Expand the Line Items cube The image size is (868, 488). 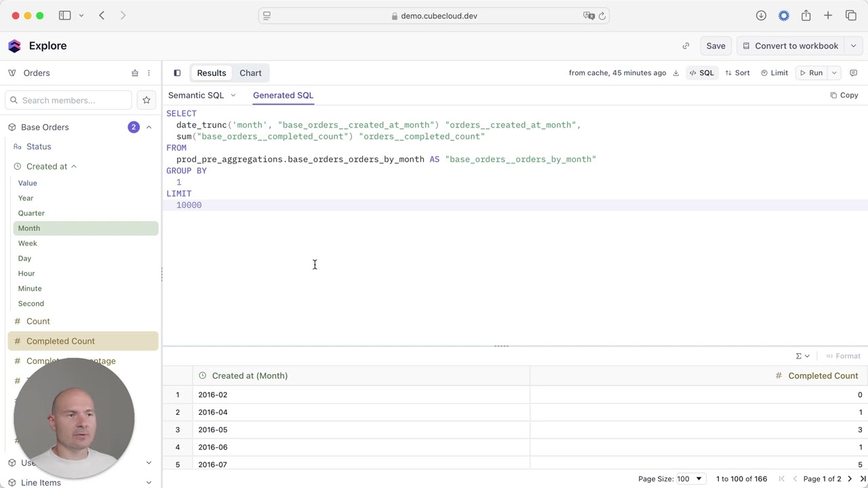[149, 483]
